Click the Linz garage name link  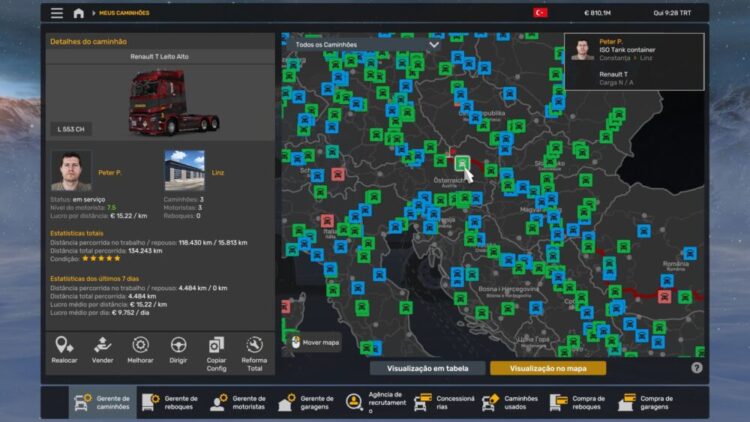pos(218,173)
